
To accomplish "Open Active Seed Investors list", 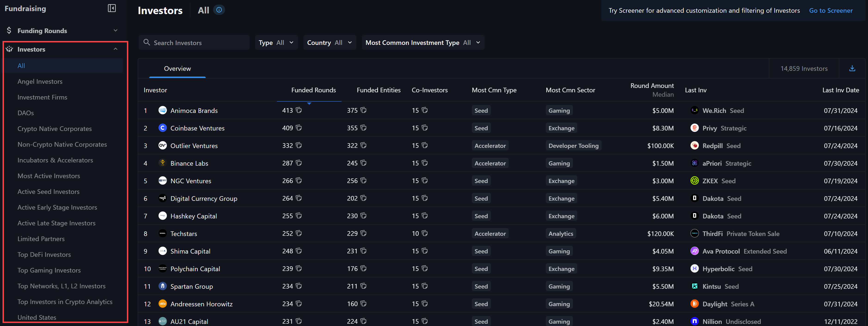I will coord(49,192).
